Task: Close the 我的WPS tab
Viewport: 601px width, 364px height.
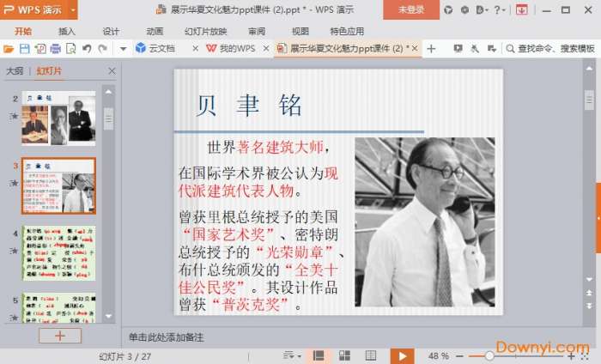Action: [266, 49]
